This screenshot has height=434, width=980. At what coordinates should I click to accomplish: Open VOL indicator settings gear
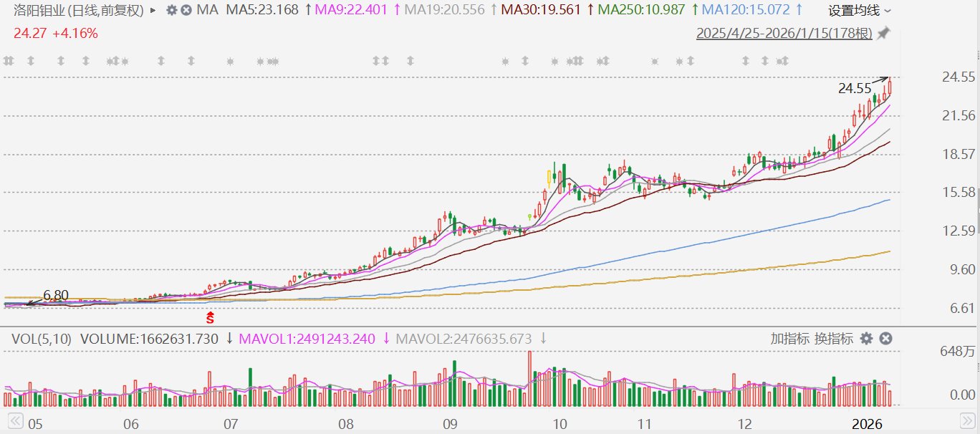867,339
